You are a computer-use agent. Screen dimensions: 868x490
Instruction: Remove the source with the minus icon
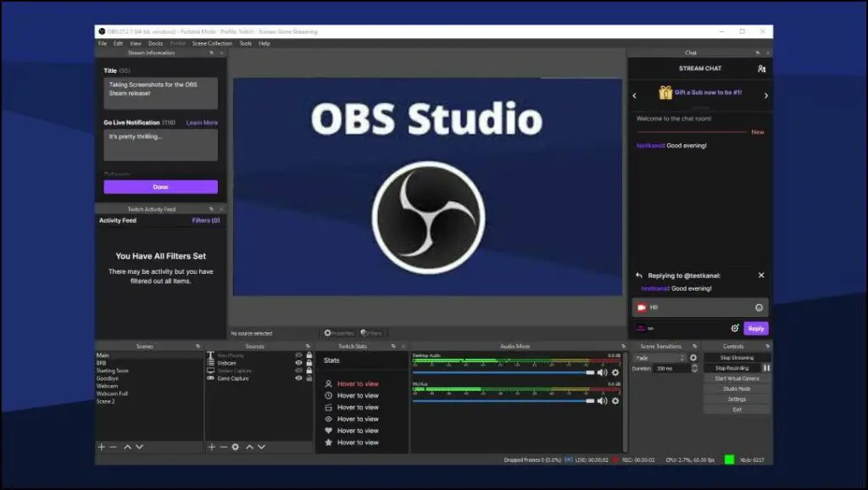point(224,447)
